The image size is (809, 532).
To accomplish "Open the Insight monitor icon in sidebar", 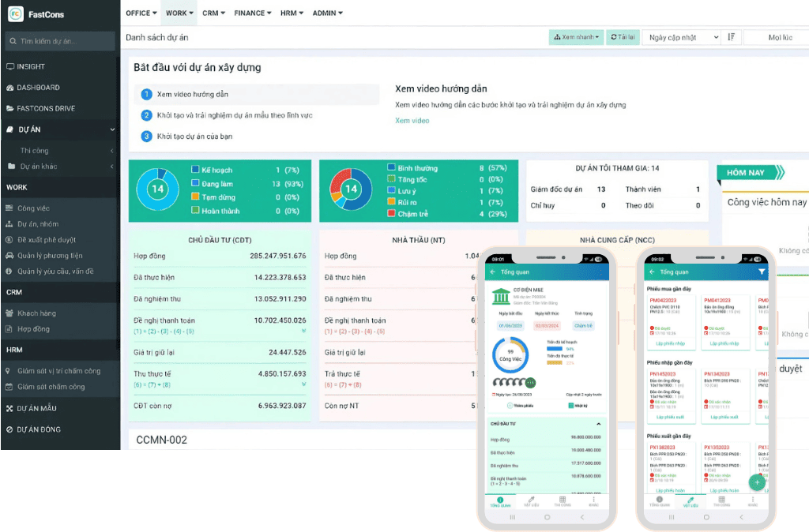I will [x=10, y=66].
